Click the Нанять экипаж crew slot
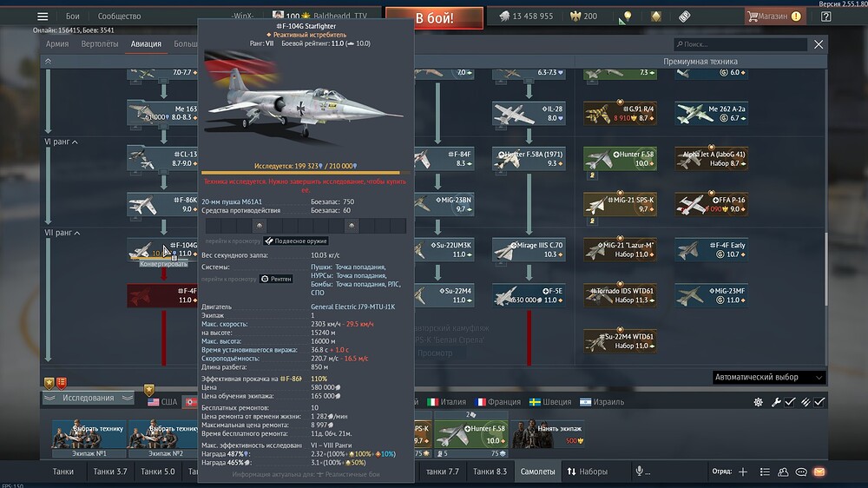868x488 pixels. point(548,433)
